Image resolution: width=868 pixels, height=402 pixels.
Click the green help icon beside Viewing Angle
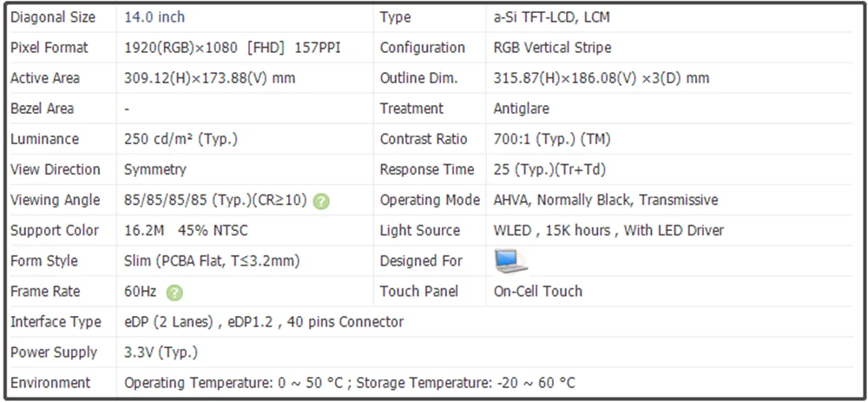coord(322,201)
